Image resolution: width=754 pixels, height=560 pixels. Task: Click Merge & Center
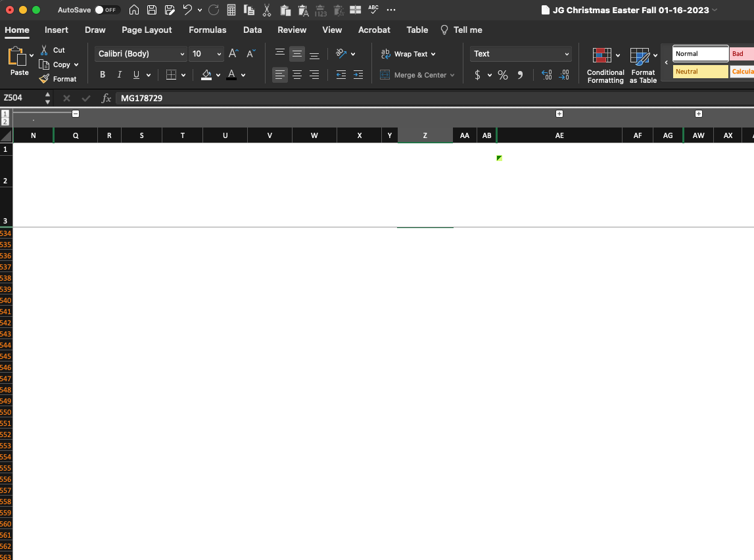416,75
